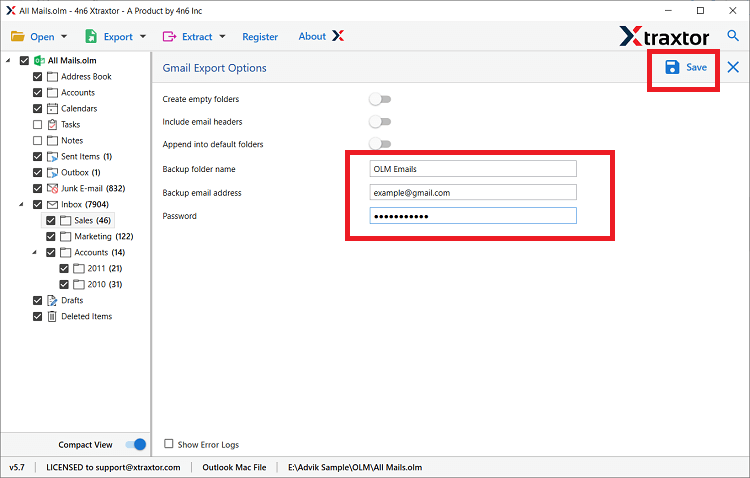Screen dimensions: 750x478
Task: Click the Backup folder name field
Action: 473,168
